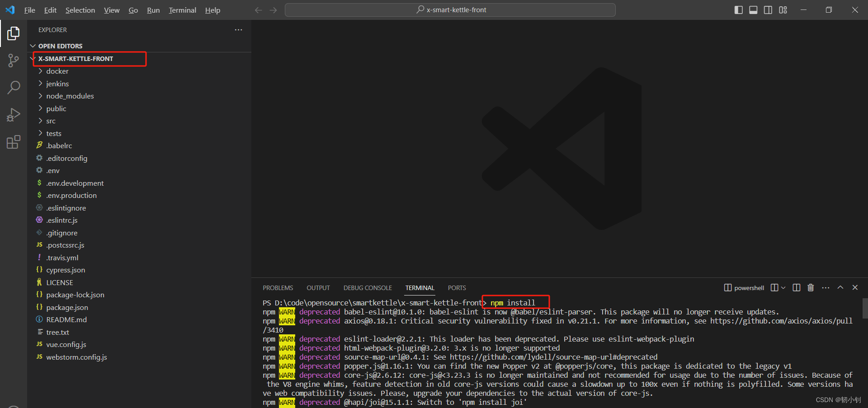Open the Terminal menu
Screen dimensions: 868x408
coord(182,10)
